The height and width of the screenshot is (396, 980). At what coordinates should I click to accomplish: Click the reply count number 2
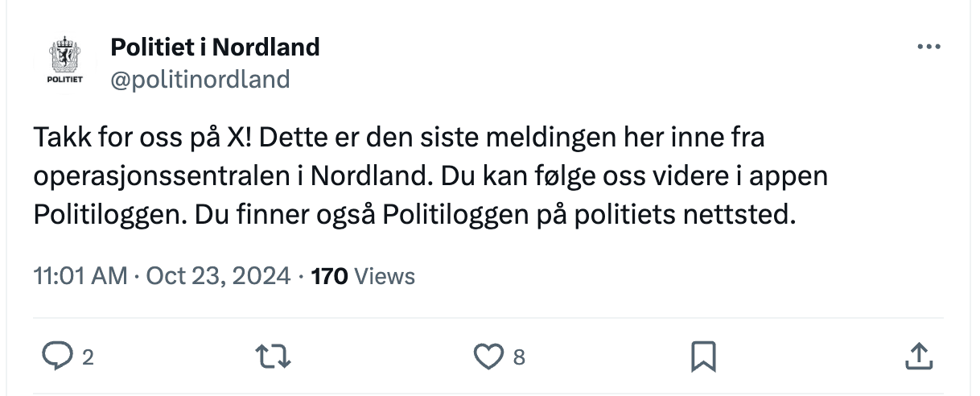[88, 357]
